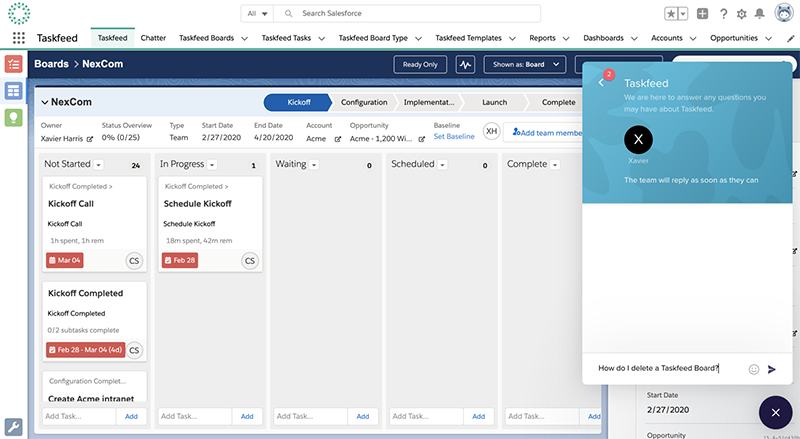Expand Taskfeed Board Type nav dropdown
The height and width of the screenshot is (439, 800).
[x=418, y=38]
